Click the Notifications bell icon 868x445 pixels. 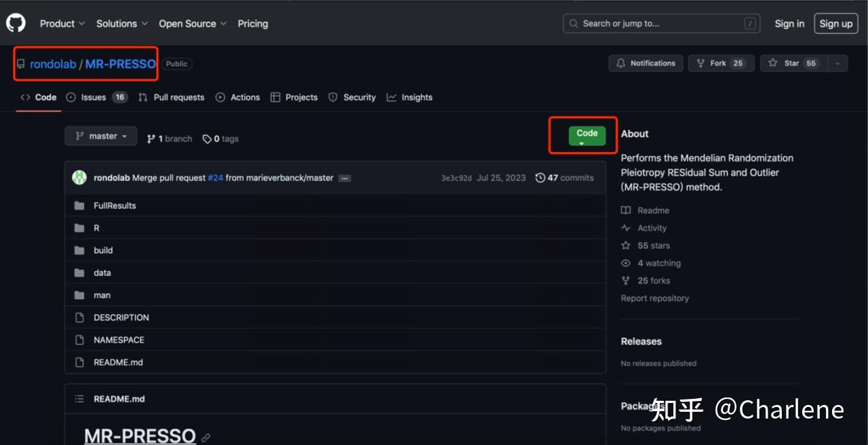point(621,63)
